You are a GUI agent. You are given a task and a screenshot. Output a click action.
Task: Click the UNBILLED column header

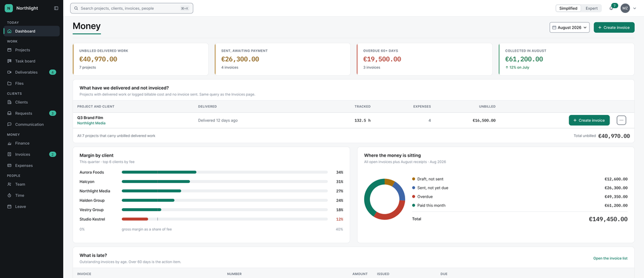[487, 107]
